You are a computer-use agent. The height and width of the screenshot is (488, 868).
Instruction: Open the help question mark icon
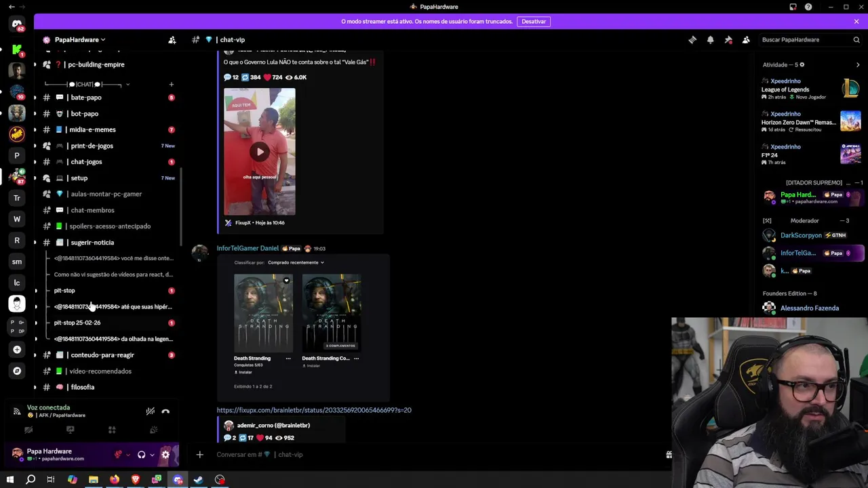[808, 7]
